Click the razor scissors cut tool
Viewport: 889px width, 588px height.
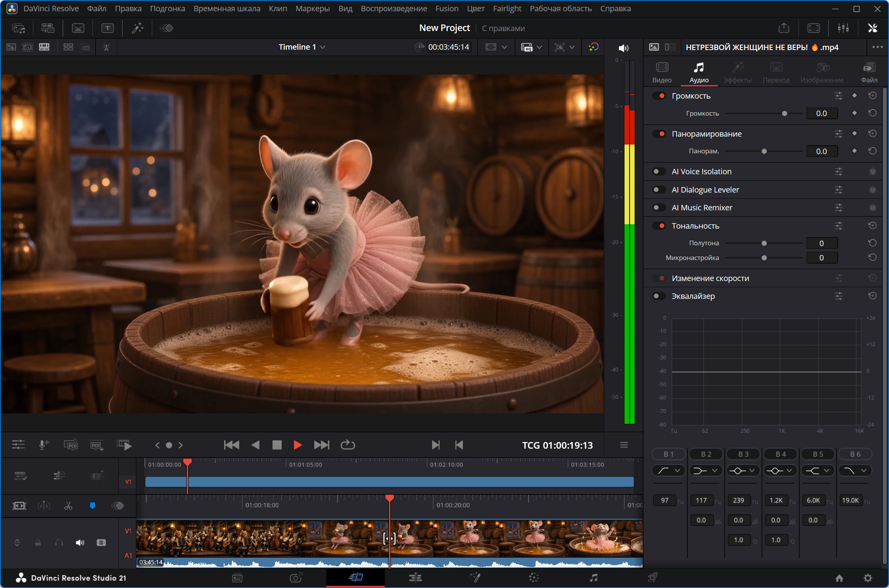(x=68, y=506)
